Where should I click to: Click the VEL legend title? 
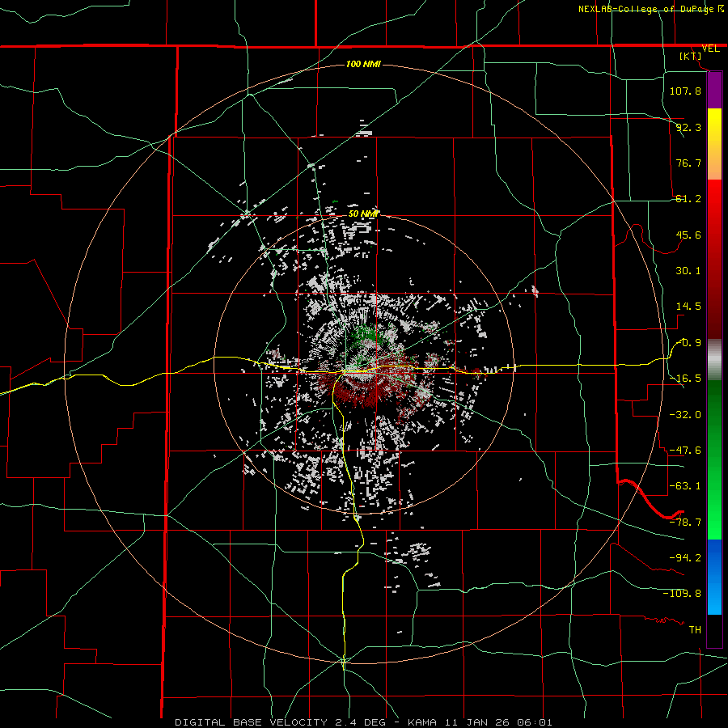pyautogui.click(x=710, y=49)
